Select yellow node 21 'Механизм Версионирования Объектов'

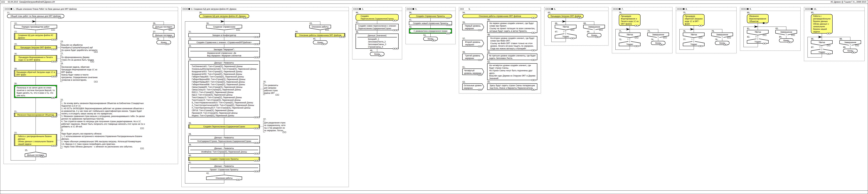[x=35, y=115]
